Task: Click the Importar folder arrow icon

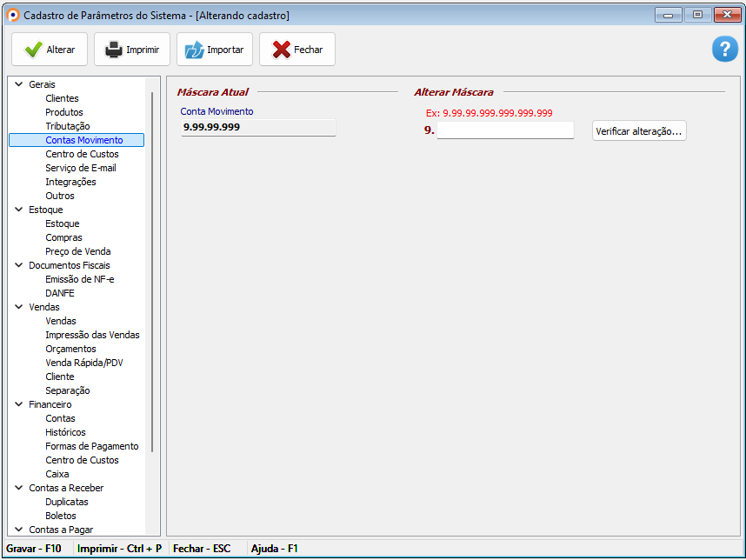Action: (x=194, y=50)
